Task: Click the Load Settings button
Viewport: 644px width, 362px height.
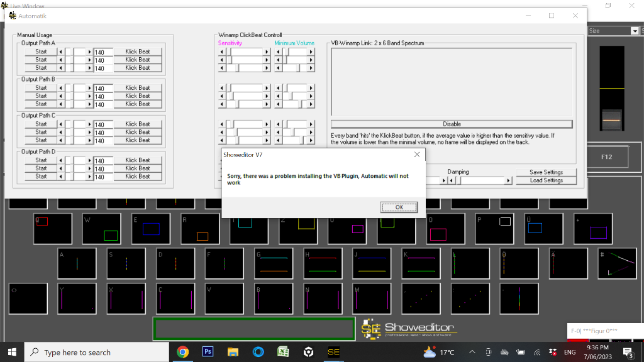Action: [546, 180]
